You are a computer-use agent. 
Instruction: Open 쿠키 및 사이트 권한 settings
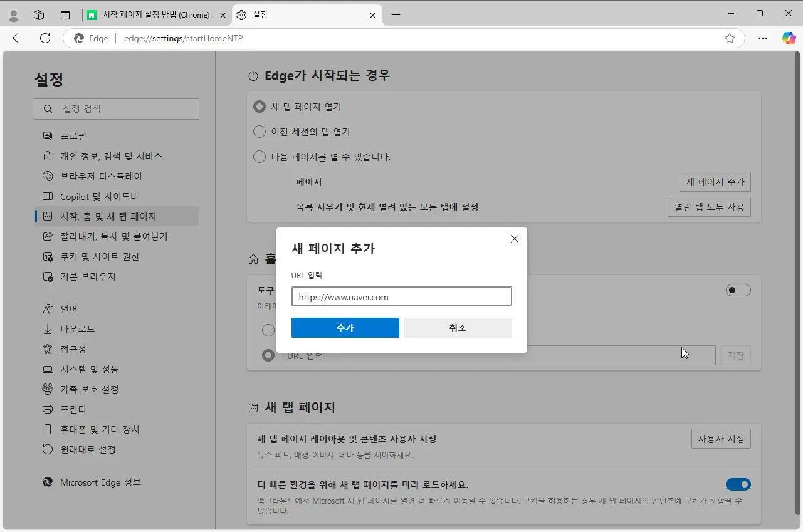[x=99, y=256]
